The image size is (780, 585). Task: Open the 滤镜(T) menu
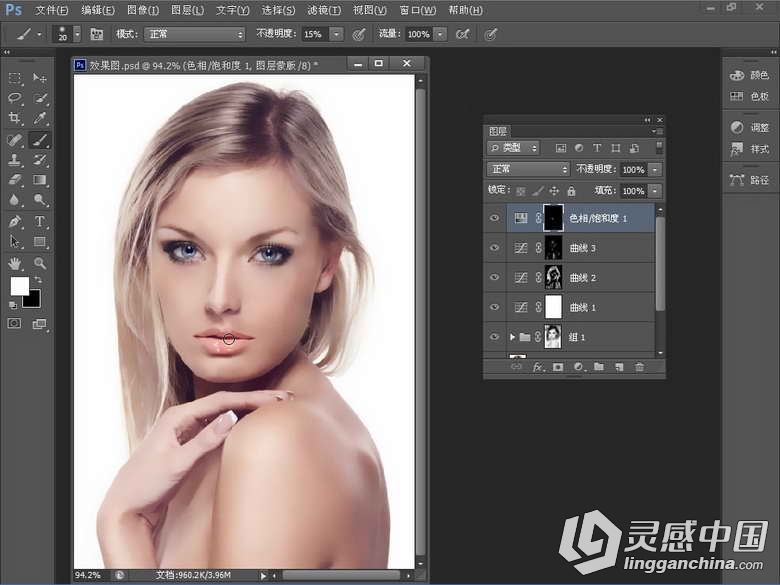pos(324,10)
